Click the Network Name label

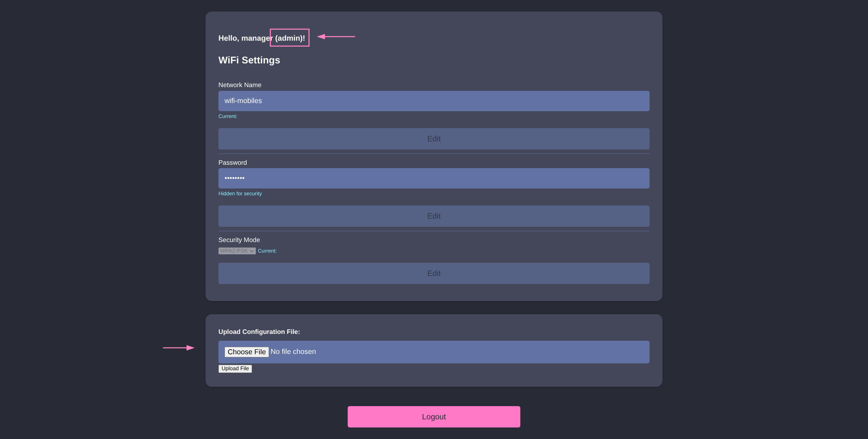coord(239,85)
